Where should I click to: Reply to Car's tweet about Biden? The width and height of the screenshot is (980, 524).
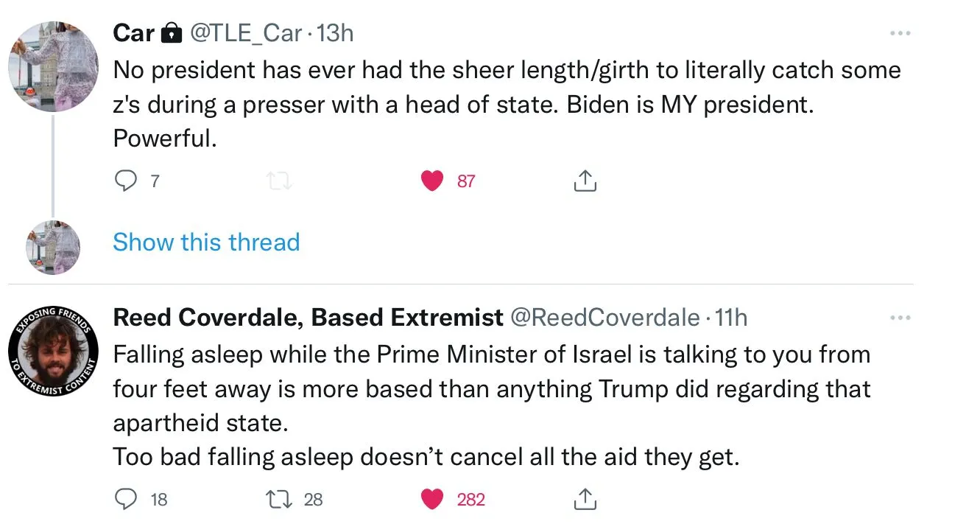pos(127,181)
